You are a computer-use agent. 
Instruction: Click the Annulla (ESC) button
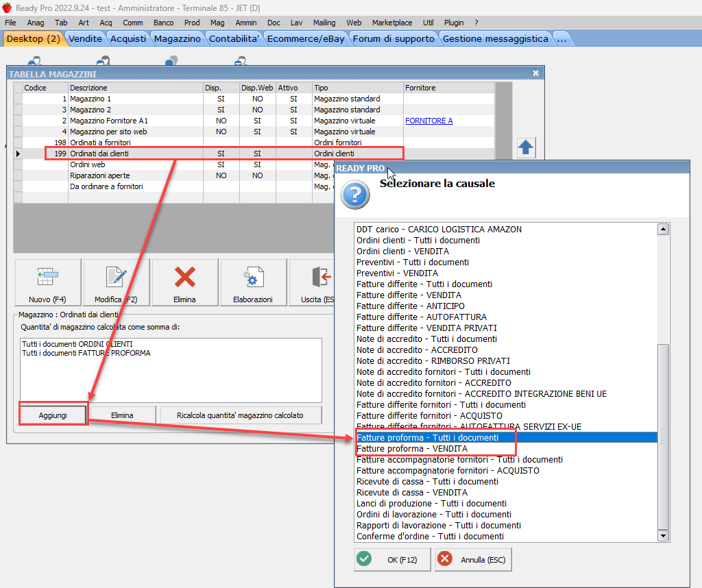[473, 559]
